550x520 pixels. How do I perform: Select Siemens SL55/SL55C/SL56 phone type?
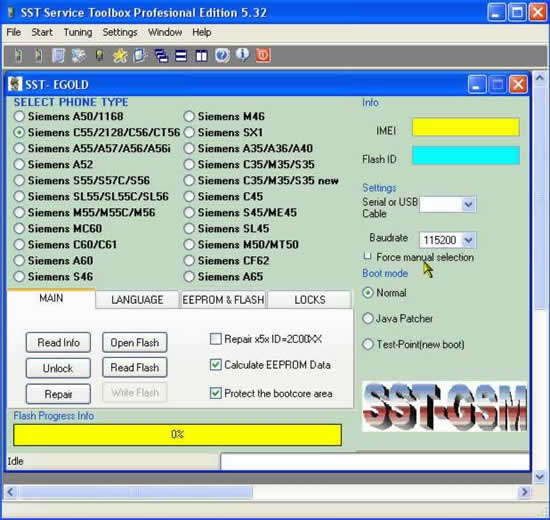[x=19, y=196]
